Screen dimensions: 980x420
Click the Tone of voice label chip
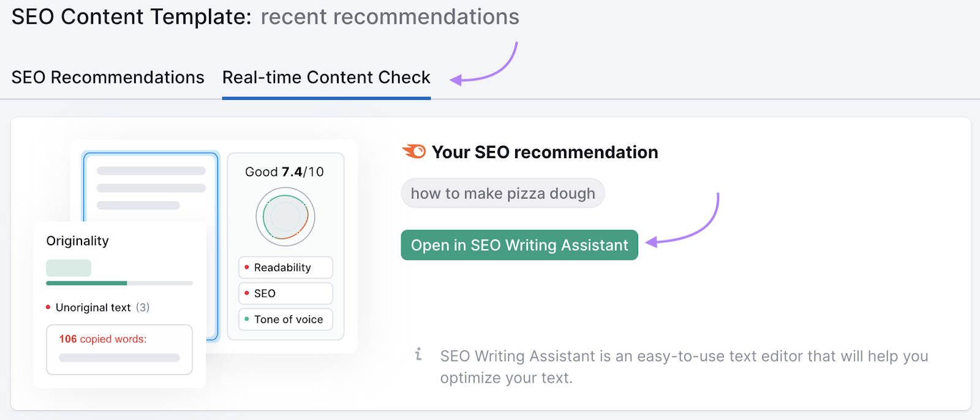(285, 319)
